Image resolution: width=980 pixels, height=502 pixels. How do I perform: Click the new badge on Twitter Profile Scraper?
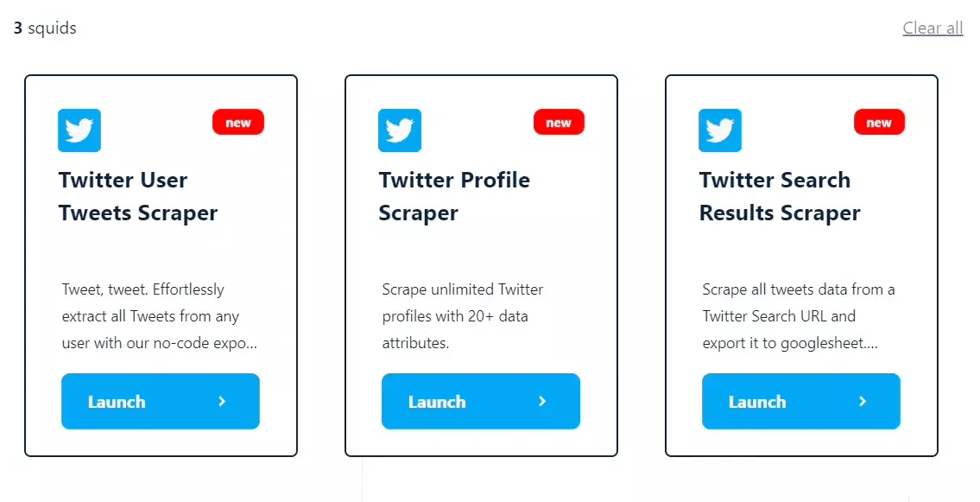pos(559,123)
